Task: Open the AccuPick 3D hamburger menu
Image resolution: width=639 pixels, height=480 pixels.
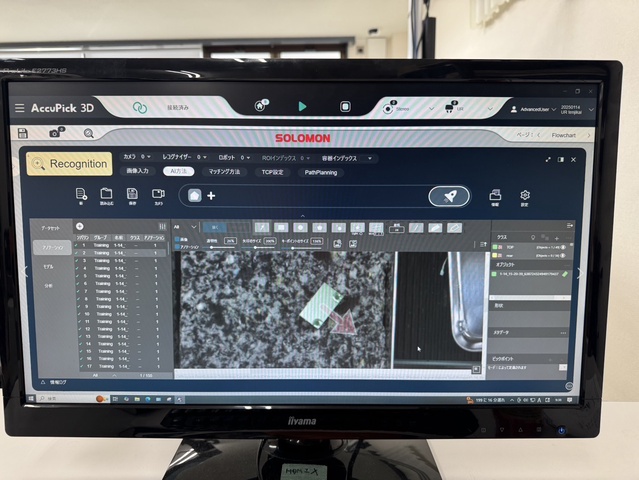Action: [20, 108]
